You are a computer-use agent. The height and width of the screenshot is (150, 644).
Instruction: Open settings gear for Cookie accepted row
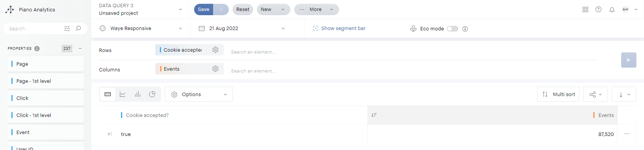click(x=215, y=50)
